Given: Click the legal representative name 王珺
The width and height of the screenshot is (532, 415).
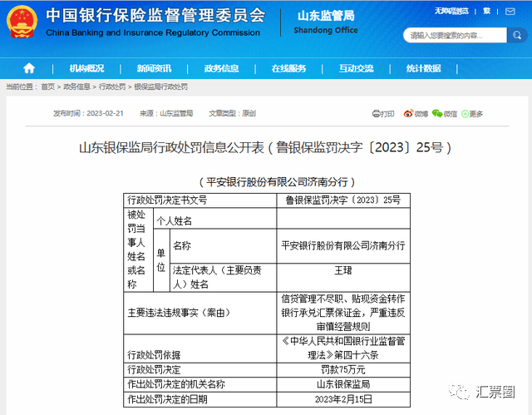Looking at the screenshot, I should (343, 270).
